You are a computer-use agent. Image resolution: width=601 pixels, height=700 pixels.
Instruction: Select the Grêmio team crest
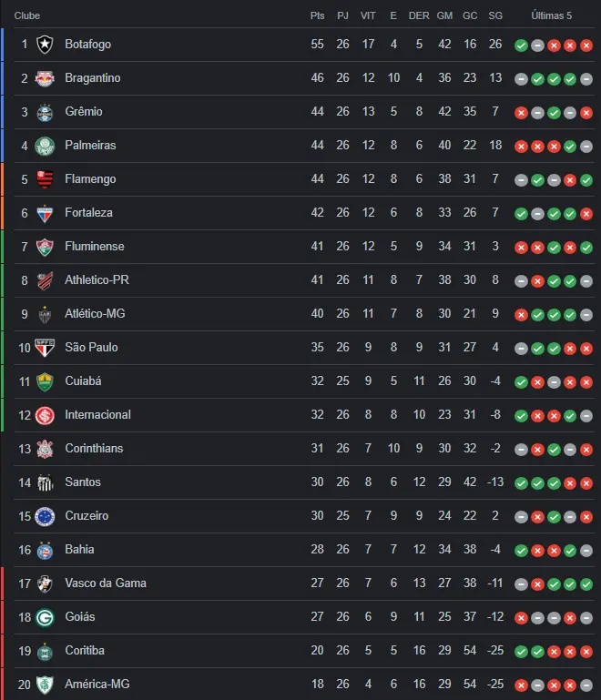coord(45,112)
